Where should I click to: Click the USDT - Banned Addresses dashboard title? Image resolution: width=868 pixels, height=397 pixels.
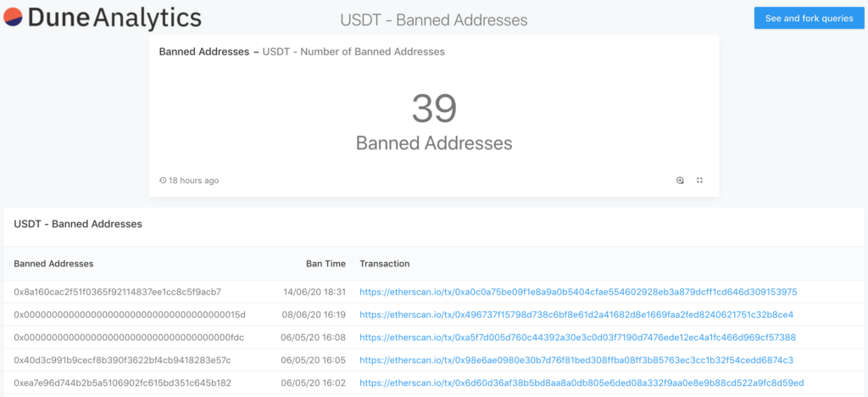[433, 20]
